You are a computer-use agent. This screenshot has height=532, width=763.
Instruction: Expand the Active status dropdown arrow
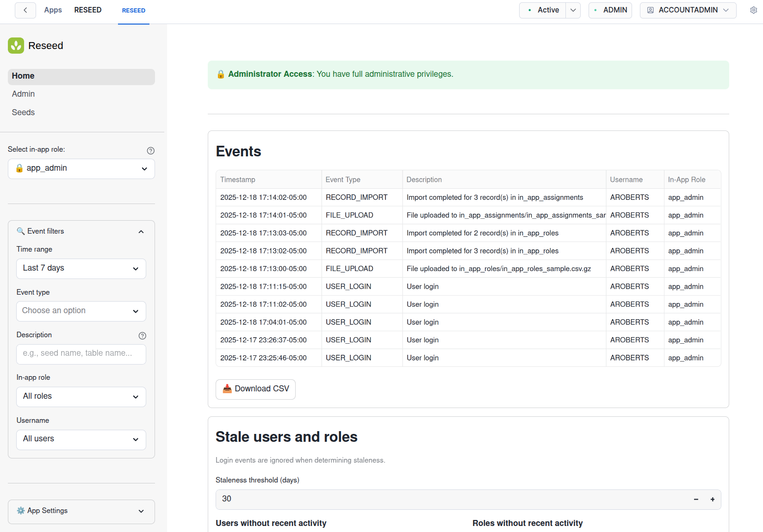(573, 10)
